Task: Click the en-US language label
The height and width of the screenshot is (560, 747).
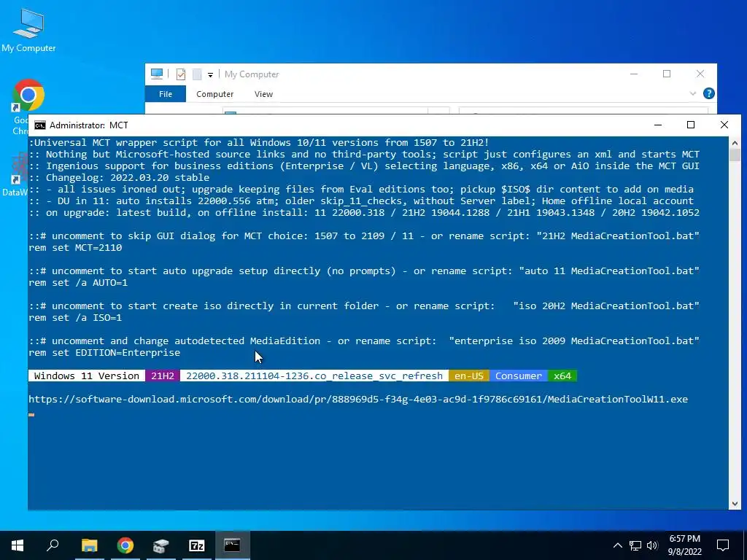Action: (x=469, y=376)
